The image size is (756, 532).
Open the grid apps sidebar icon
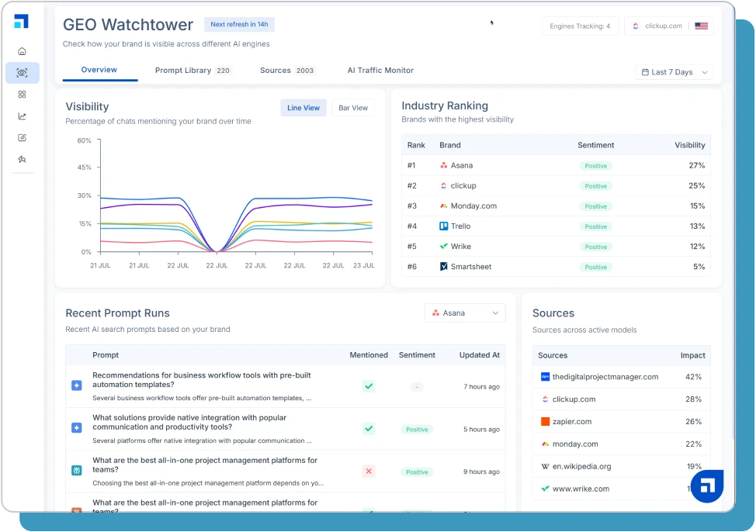click(22, 95)
